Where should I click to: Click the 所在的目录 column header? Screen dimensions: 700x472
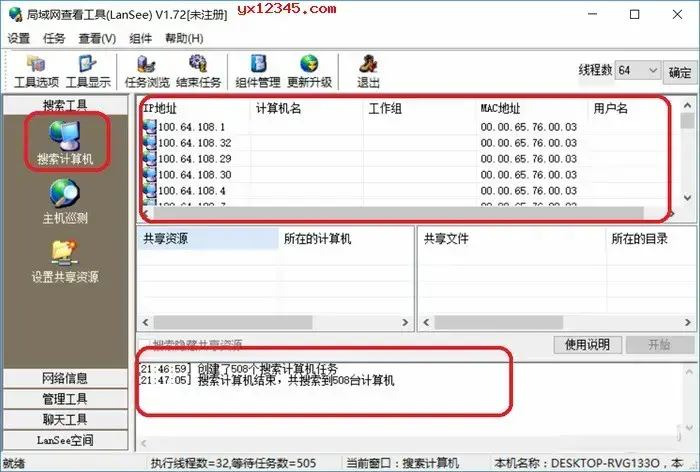650,238
